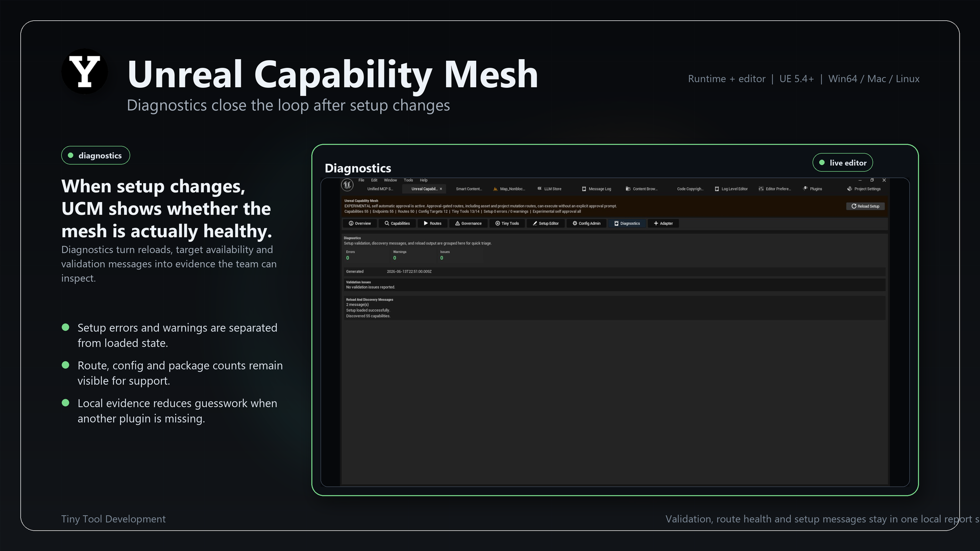Click the summary status line with 'Capabilities 55'
Viewport: 980px width, 551px height.
point(462,212)
